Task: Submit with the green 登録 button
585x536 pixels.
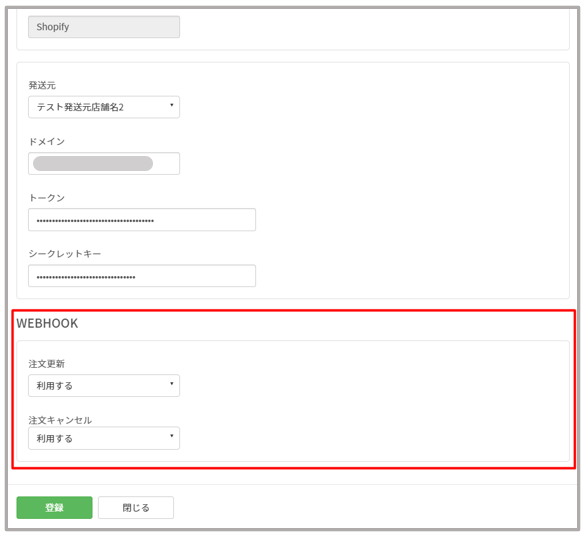Action: tap(54, 507)
